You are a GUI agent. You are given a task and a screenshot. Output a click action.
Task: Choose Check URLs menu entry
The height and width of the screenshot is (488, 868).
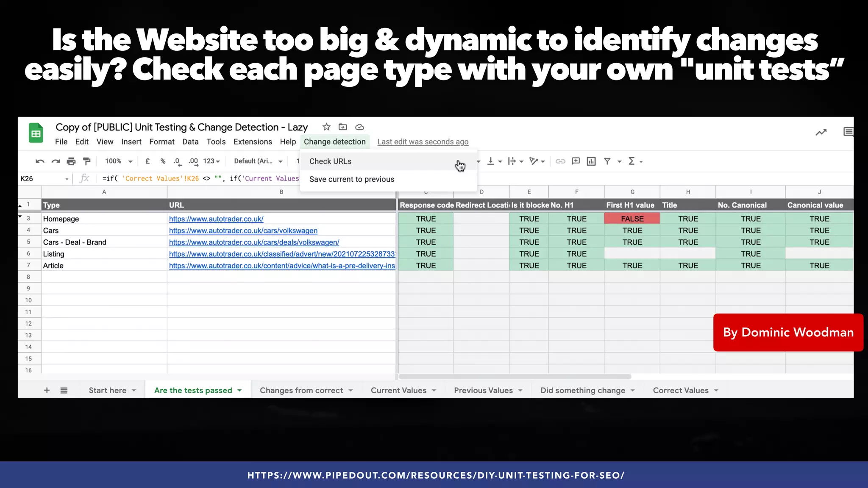388,161
